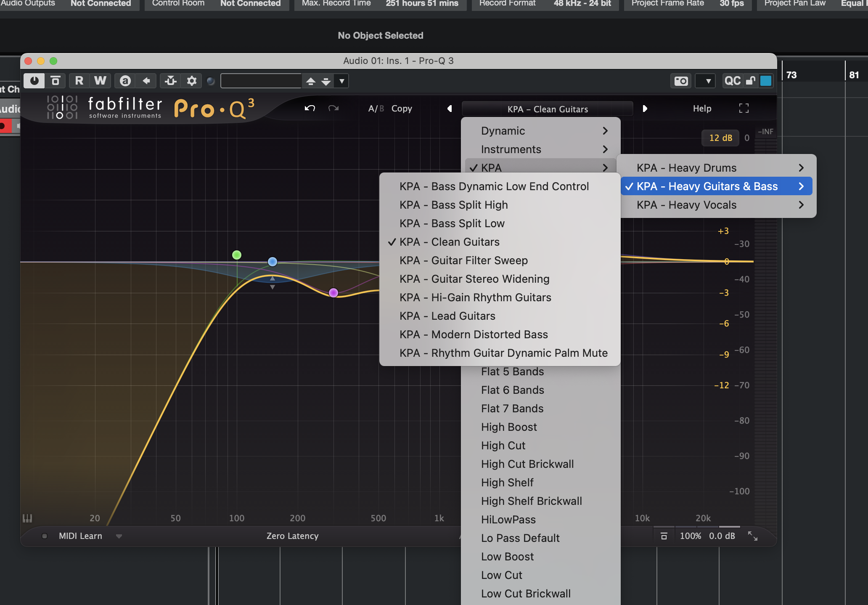Select the KPA - Lead Guitars preset
The width and height of the screenshot is (868, 605).
[447, 316]
